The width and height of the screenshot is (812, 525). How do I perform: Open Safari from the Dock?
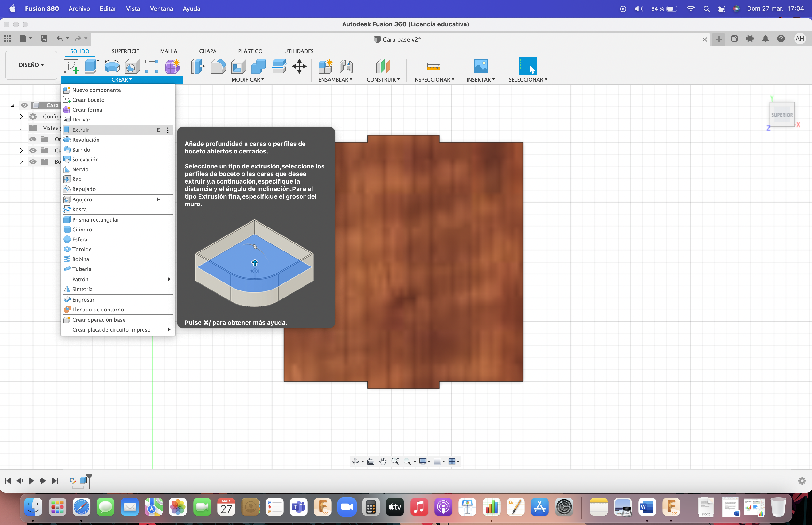coord(81,507)
